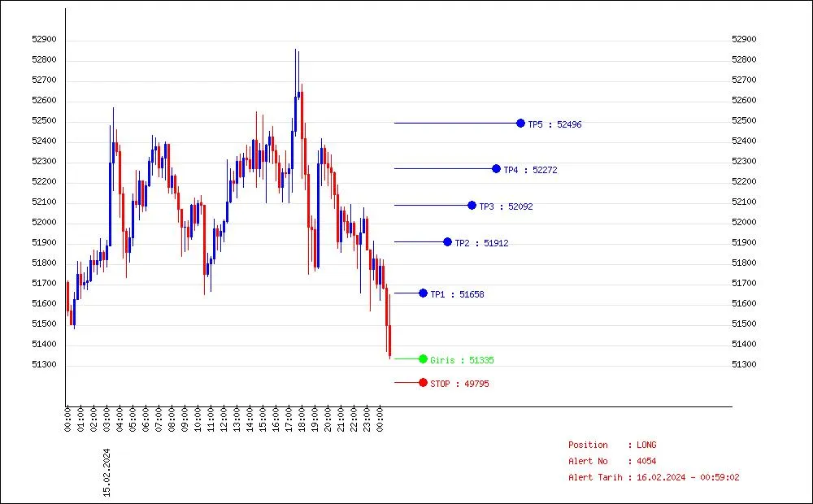The image size is (813, 504).
Task: Select the 'TP5 : 52496' label
Action: (554, 124)
